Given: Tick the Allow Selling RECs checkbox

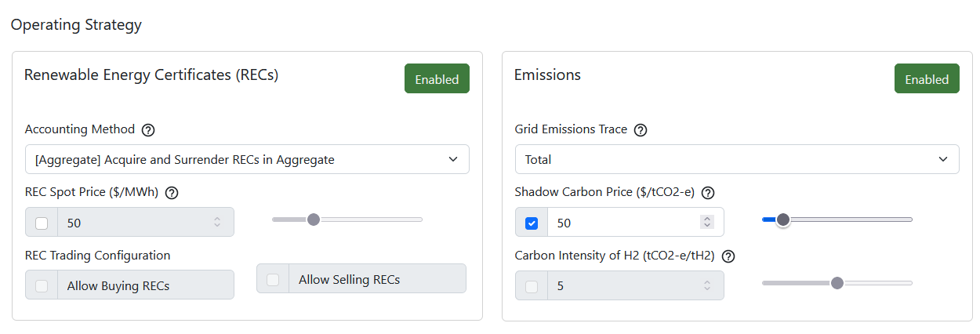Looking at the screenshot, I should pyautogui.click(x=273, y=280).
